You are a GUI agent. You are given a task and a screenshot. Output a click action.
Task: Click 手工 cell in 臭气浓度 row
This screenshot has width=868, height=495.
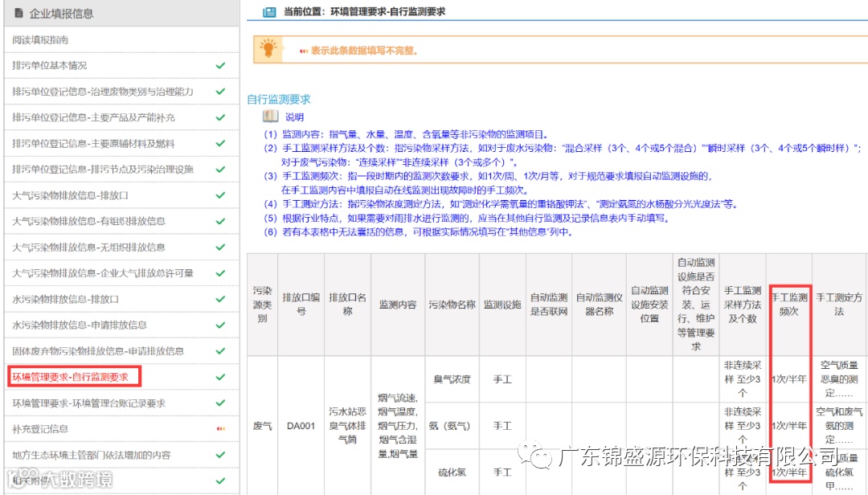(502, 379)
